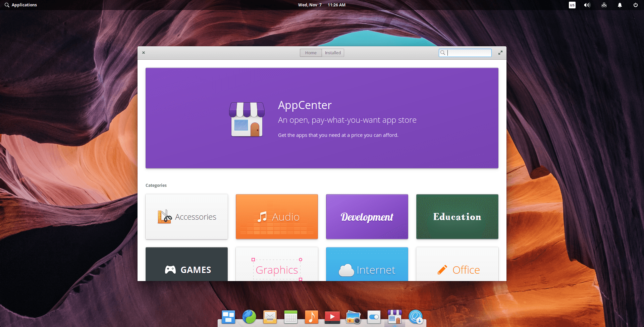Open System Settings toggle icon in dock

[374, 317]
